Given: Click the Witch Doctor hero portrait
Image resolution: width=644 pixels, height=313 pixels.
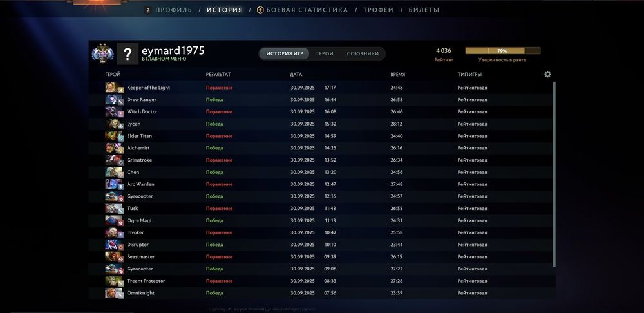Looking at the screenshot, I should pos(114,111).
